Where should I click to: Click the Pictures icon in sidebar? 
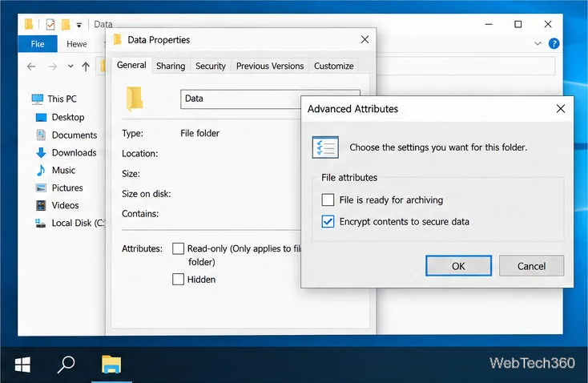(x=41, y=187)
